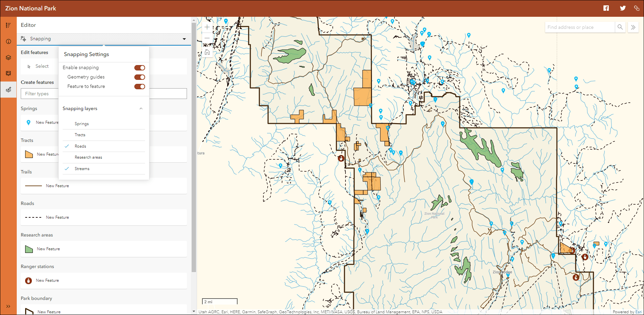Click the search magnifier icon
This screenshot has height=315, width=644.
click(620, 27)
